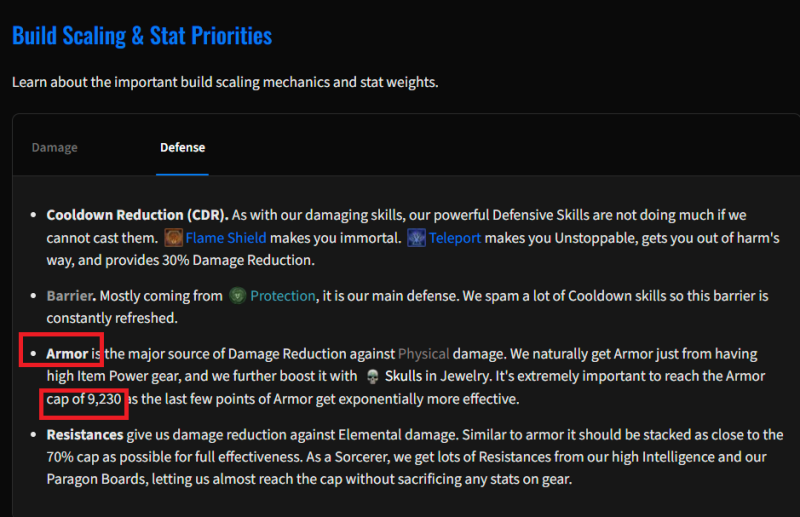Click the grey Barrier keyword
800x517 pixels.
click(70, 296)
